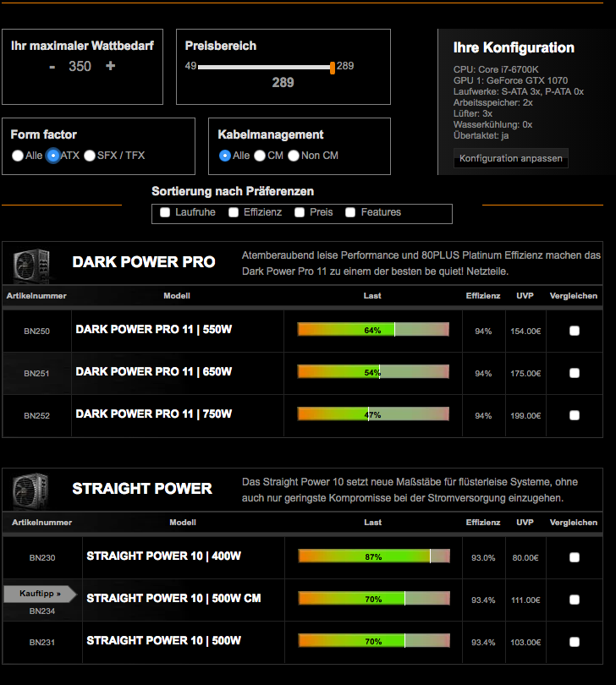Open Straight Power 10 | 500W CM model
The width and height of the screenshot is (616, 685).
click(x=173, y=599)
